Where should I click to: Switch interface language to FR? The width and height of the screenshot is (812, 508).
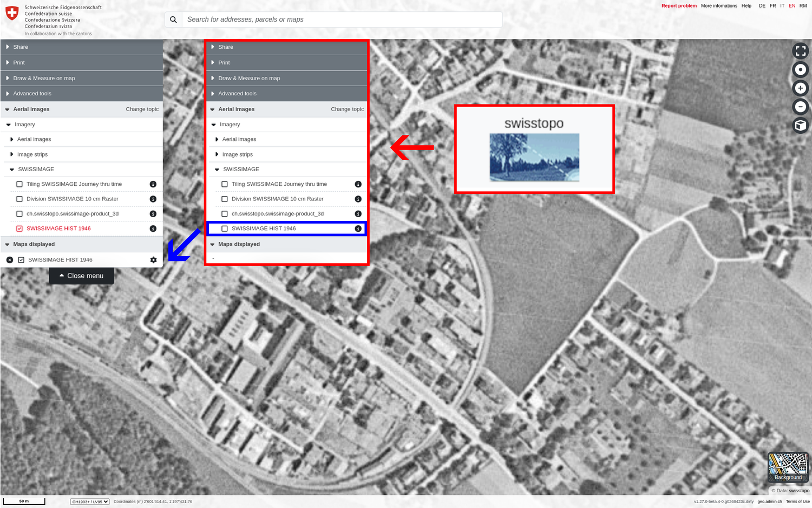coord(772,5)
